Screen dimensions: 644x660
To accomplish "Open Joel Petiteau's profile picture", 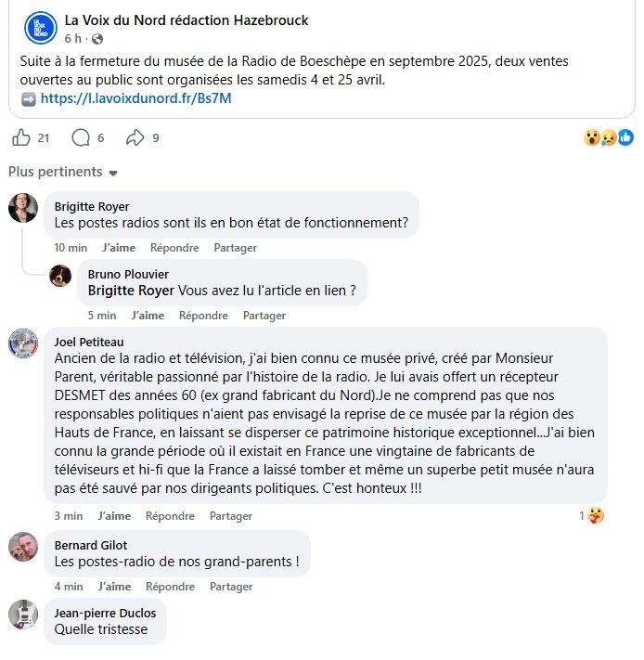I will (x=23, y=343).
